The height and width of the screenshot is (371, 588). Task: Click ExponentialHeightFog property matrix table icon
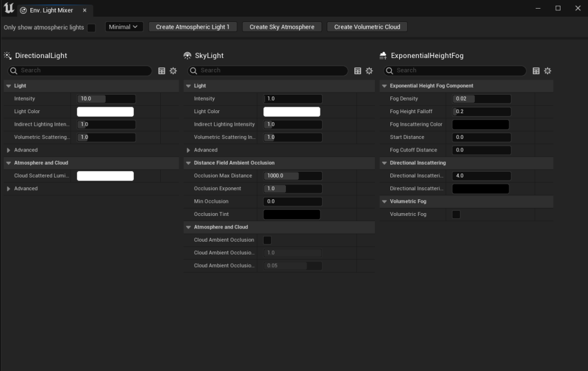coord(536,71)
